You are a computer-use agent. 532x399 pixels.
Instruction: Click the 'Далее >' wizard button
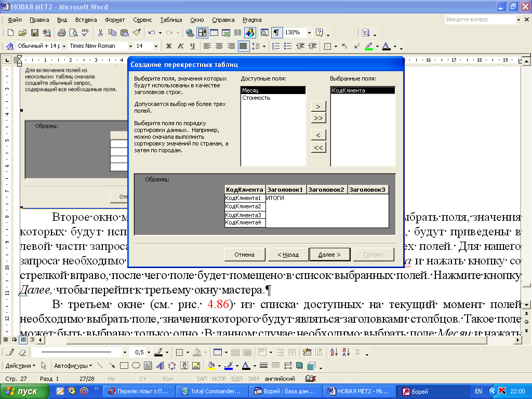pos(329,255)
